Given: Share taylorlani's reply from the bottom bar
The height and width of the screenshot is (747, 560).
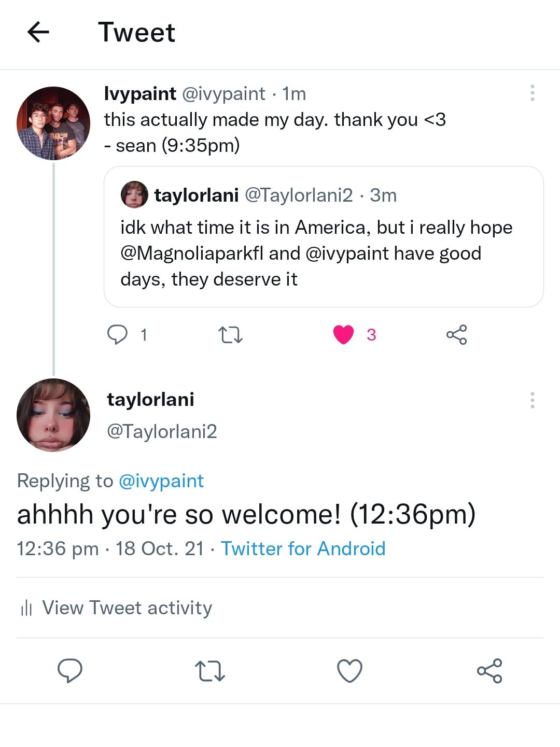Looking at the screenshot, I should pos(489,671).
